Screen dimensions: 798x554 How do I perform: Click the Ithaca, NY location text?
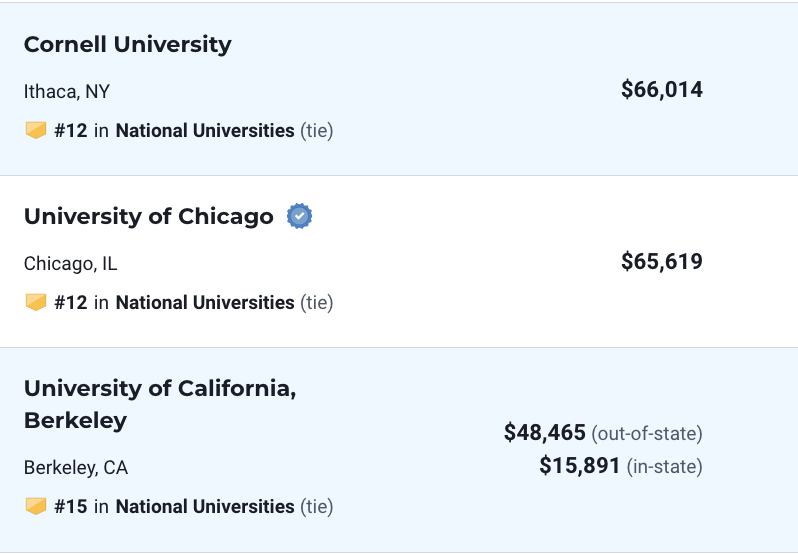click(67, 92)
